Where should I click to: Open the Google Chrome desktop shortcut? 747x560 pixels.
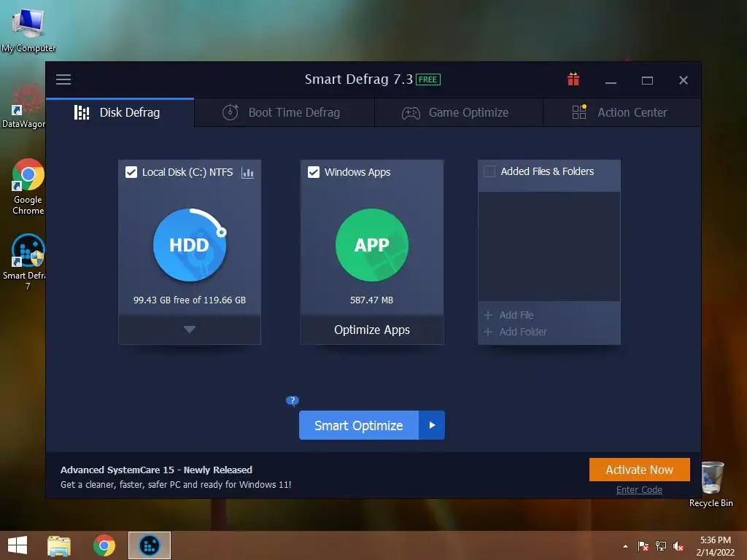[28, 187]
